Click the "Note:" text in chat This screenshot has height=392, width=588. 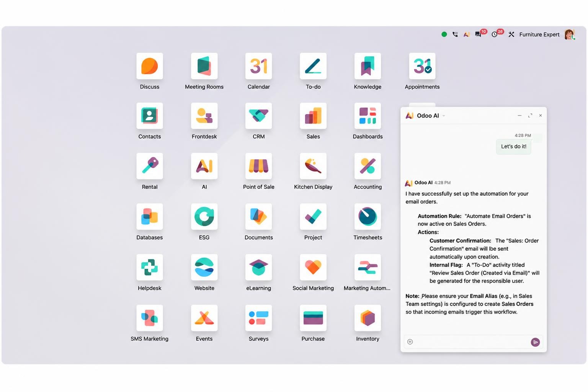(x=412, y=296)
